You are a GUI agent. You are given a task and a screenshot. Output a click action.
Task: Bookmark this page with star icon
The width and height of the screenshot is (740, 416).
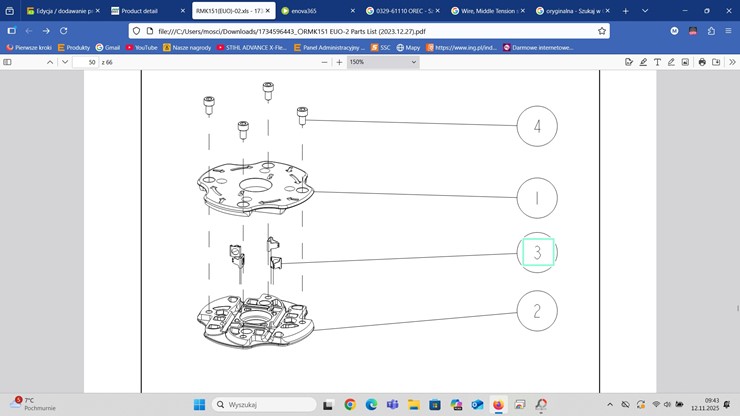[602, 31]
